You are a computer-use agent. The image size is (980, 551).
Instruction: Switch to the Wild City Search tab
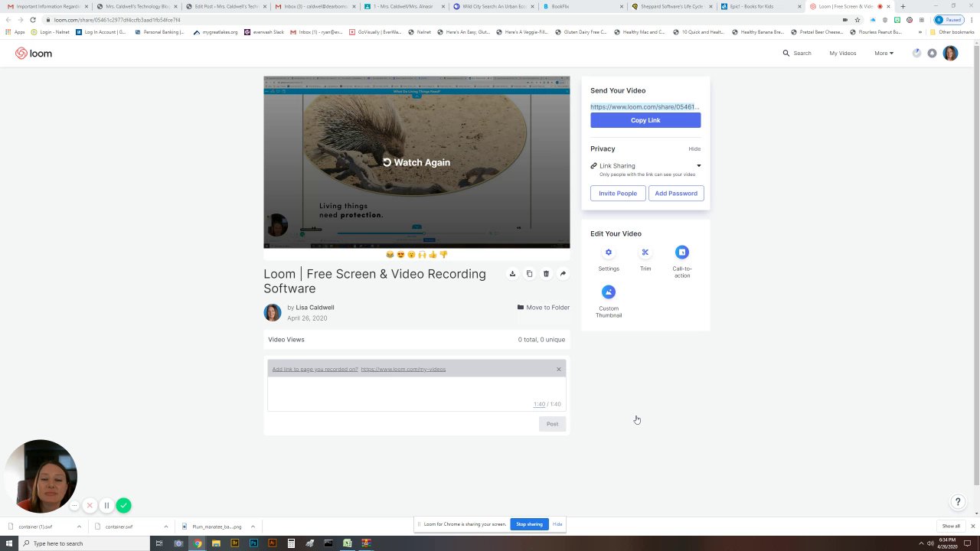click(x=492, y=6)
